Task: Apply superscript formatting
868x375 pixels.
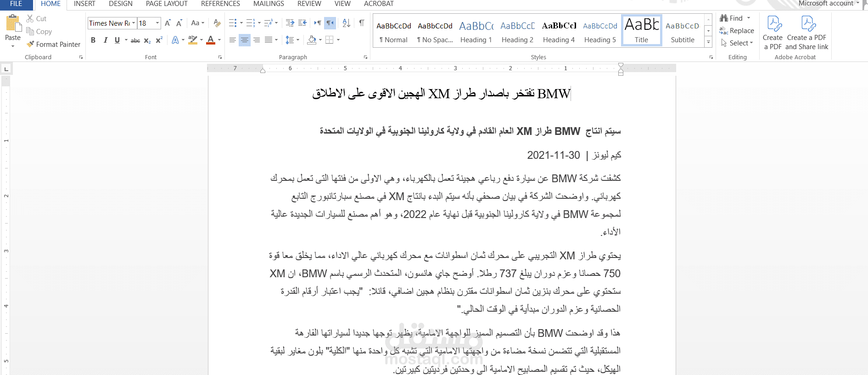Action: [x=159, y=40]
